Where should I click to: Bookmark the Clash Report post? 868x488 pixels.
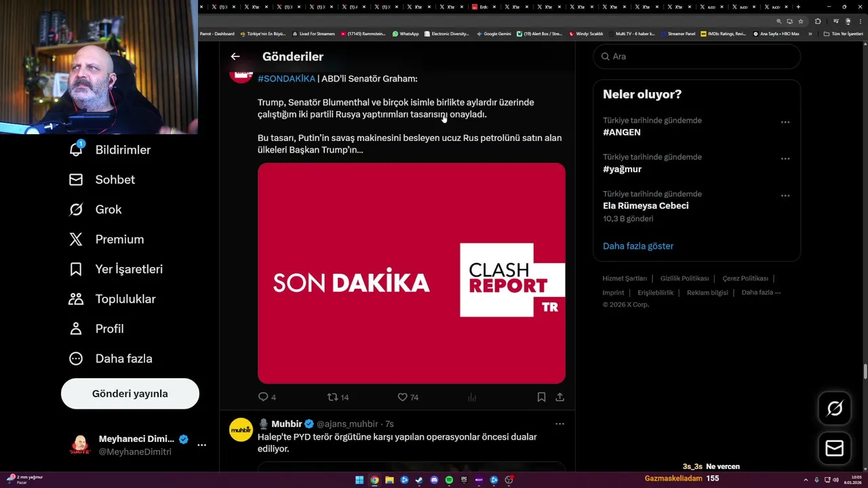coord(541,397)
